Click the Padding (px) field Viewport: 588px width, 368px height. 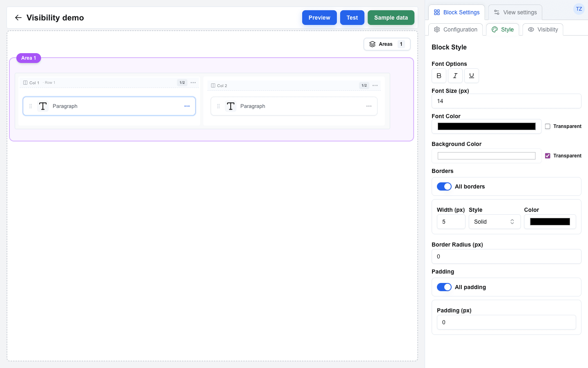tap(506, 322)
